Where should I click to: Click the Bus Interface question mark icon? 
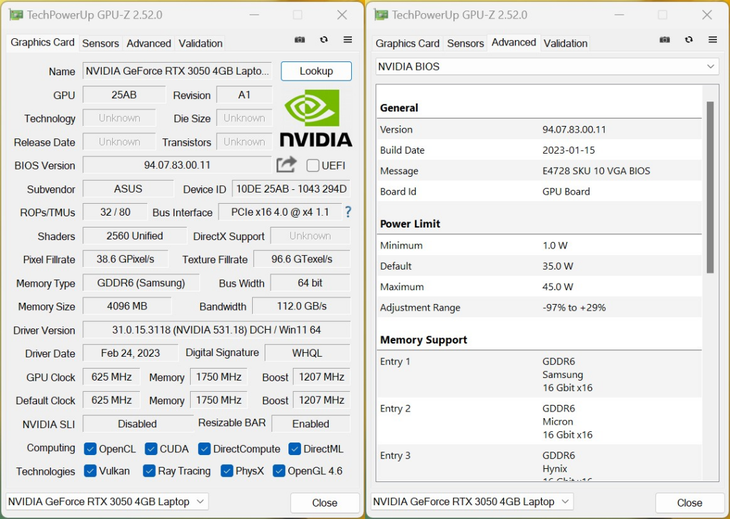348,212
